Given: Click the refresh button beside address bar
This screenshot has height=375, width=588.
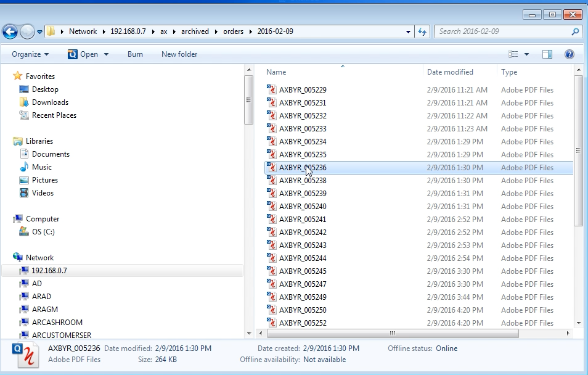Looking at the screenshot, I should click(x=422, y=31).
